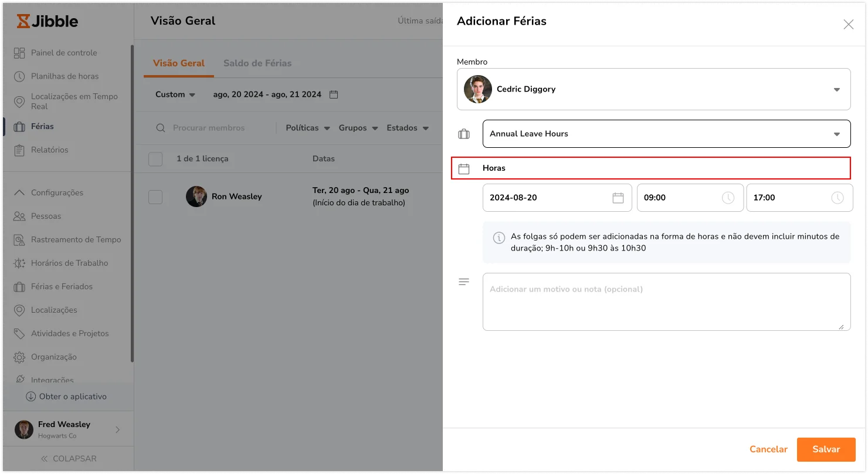The height and width of the screenshot is (474, 868).
Task: Click the search magnifier icon
Action: coord(161,128)
